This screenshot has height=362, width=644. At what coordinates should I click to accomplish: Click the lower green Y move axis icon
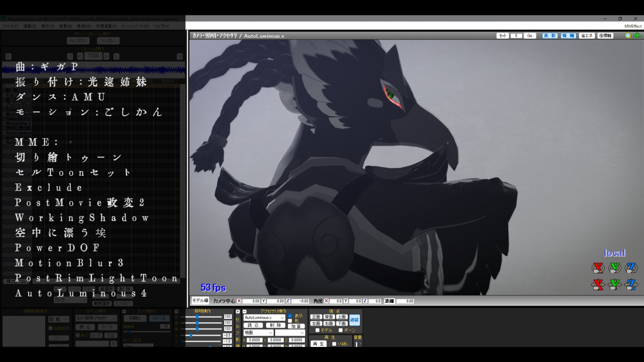[x=614, y=284]
